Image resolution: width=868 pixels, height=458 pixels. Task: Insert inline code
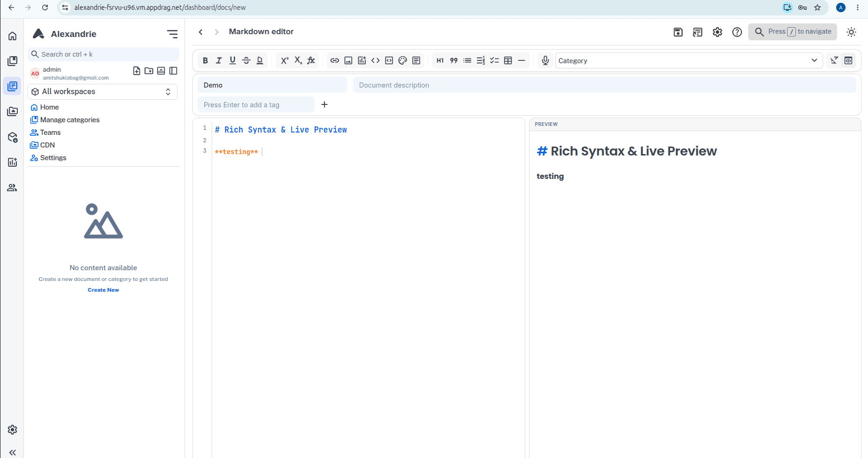[x=375, y=60]
